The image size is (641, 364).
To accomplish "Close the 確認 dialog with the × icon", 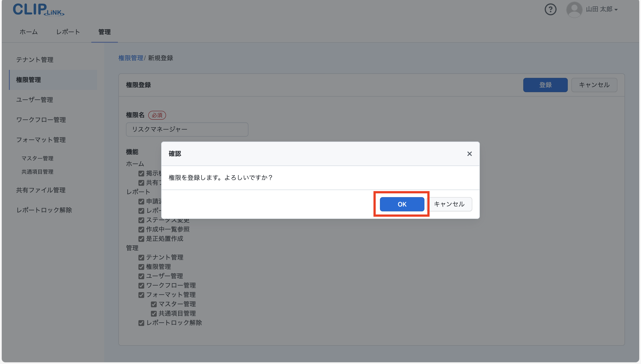I will (x=469, y=154).
